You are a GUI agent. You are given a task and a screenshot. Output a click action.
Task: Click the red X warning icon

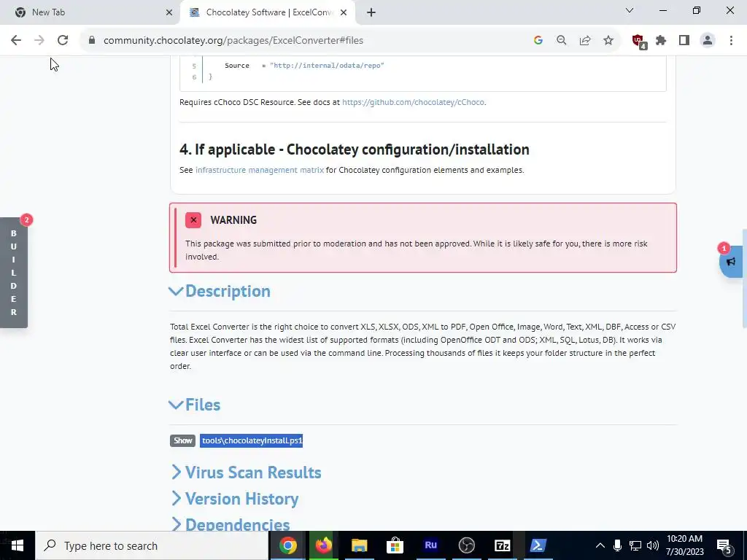[193, 220]
